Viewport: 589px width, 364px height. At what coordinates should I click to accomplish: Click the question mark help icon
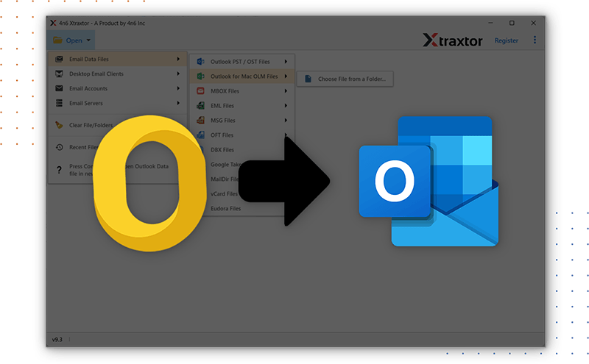click(59, 170)
